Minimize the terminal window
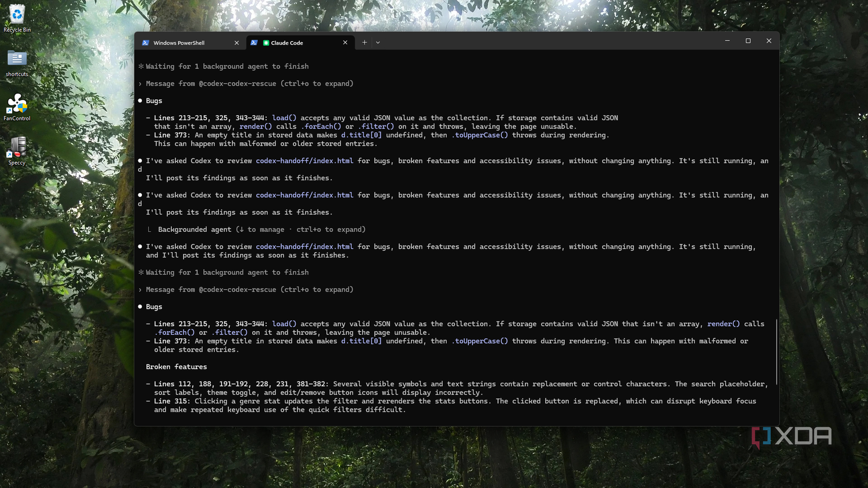The image size is (868, 488). pos(727,41)
